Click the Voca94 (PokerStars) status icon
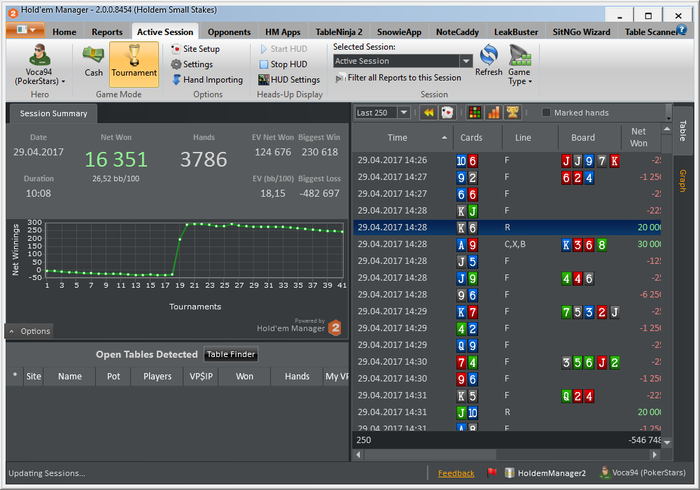 click(x=605, y=473)
